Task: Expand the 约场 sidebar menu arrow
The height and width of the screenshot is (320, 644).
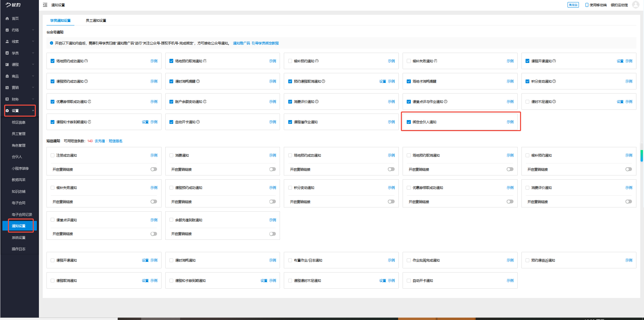Action: click(33, 30)
